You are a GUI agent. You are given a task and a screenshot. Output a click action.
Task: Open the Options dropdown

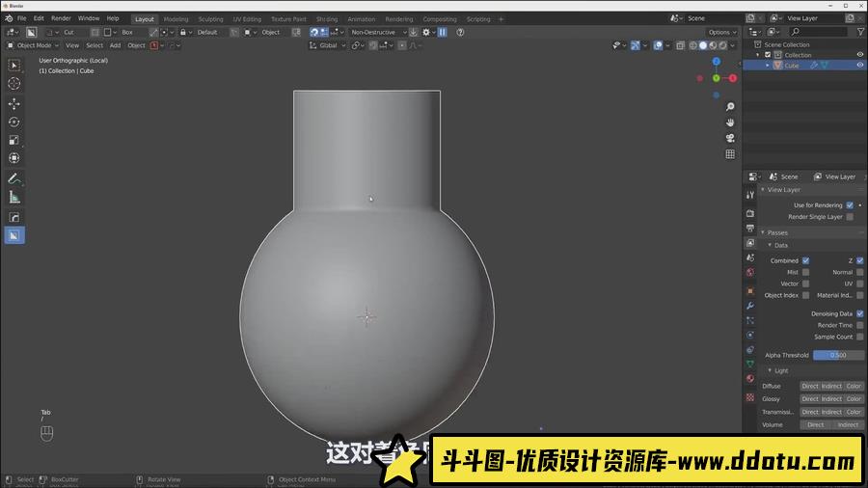pos(722,32)
